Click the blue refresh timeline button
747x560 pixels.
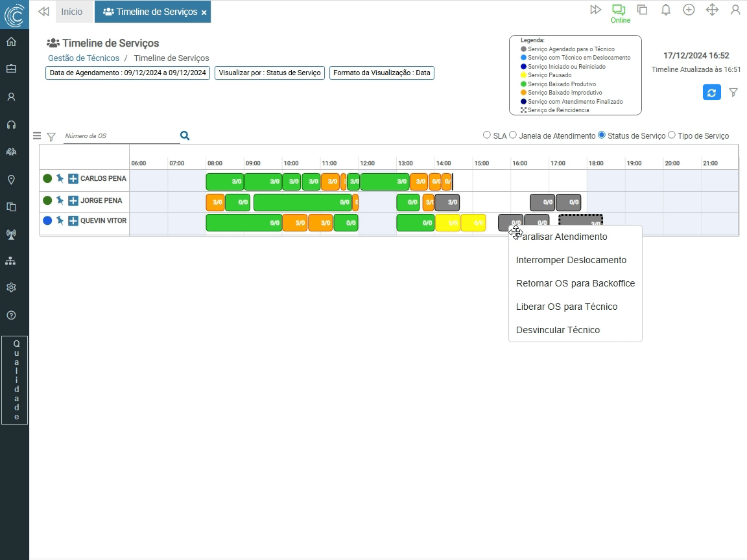[711, 93]
